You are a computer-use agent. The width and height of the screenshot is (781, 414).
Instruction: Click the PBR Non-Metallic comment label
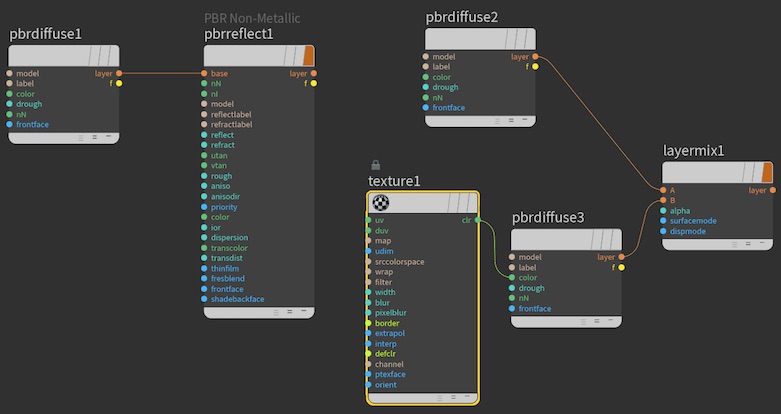pos(252,18)
